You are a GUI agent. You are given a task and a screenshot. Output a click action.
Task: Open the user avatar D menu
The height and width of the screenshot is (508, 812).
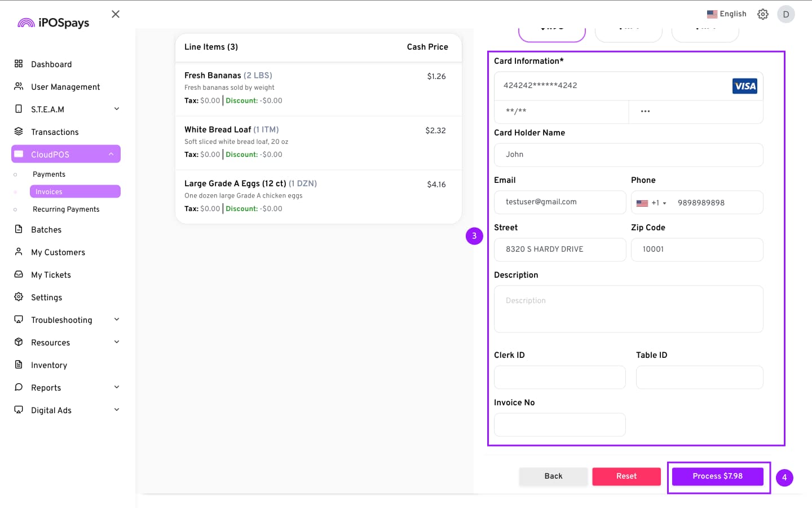click(785, 14)
